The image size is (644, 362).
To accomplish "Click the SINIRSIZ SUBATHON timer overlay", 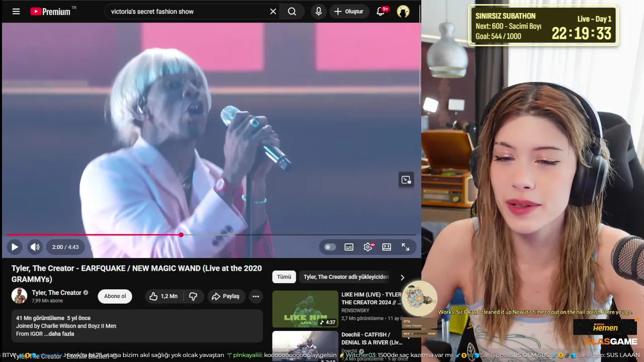I will [543, 26].
